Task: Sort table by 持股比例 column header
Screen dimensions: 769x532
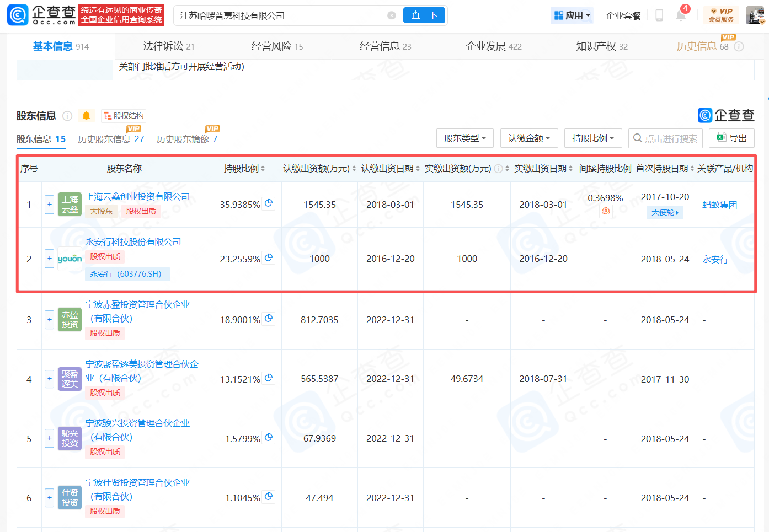Action: click(244, 169)
